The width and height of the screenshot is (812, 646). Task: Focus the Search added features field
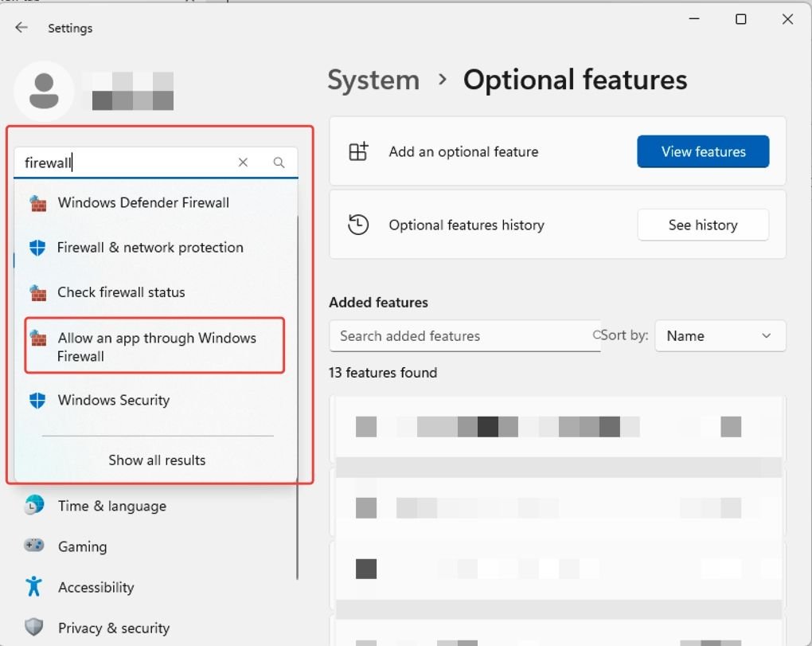tap(465, 335)
